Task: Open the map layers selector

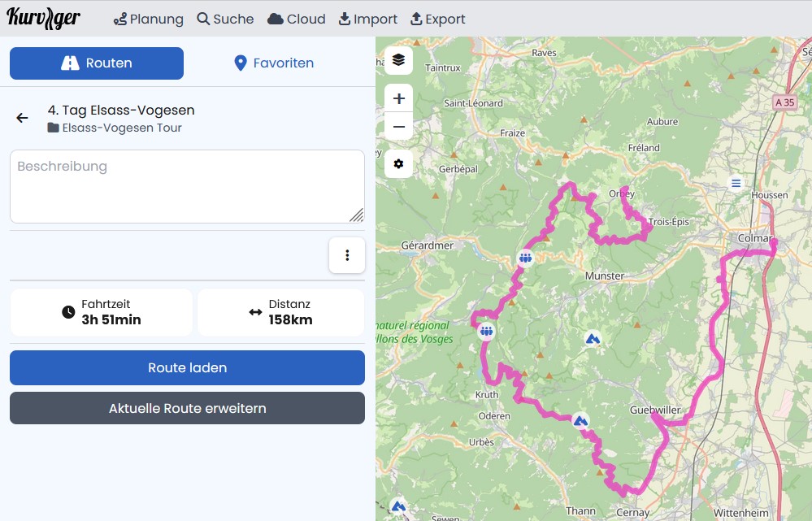Action: click(398, 60)
